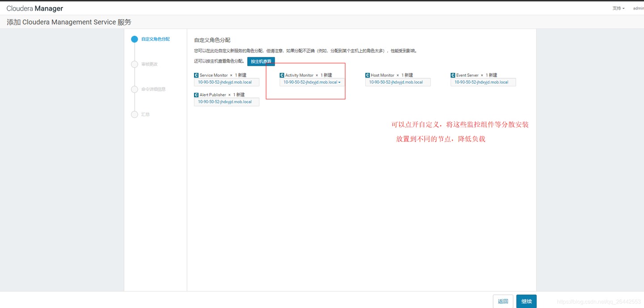
Task: Click the Cloudera Manager logo
Action: [x=34, y=8]
